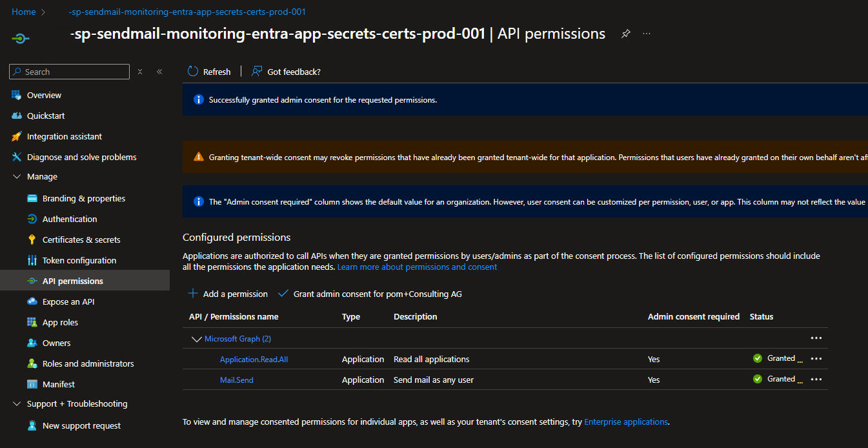Open the Got feedback icon button
868x448 pixels.
[257, 72]
